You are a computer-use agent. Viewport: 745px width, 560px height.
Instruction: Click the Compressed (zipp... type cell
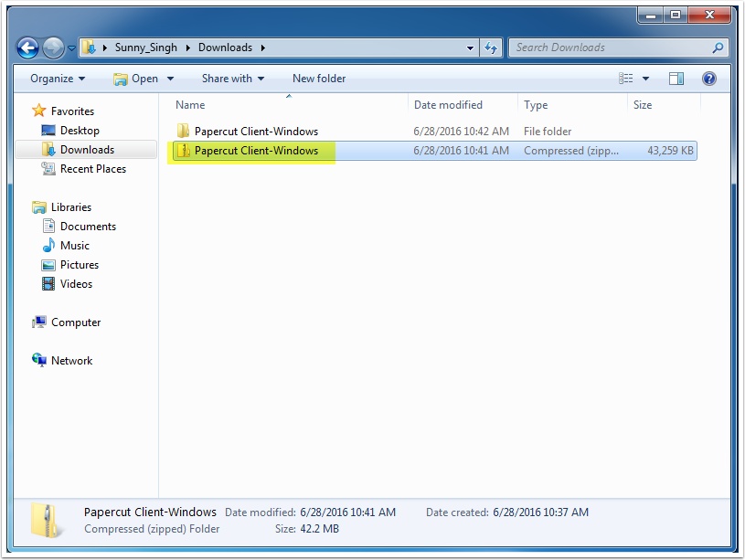point(571,151)
